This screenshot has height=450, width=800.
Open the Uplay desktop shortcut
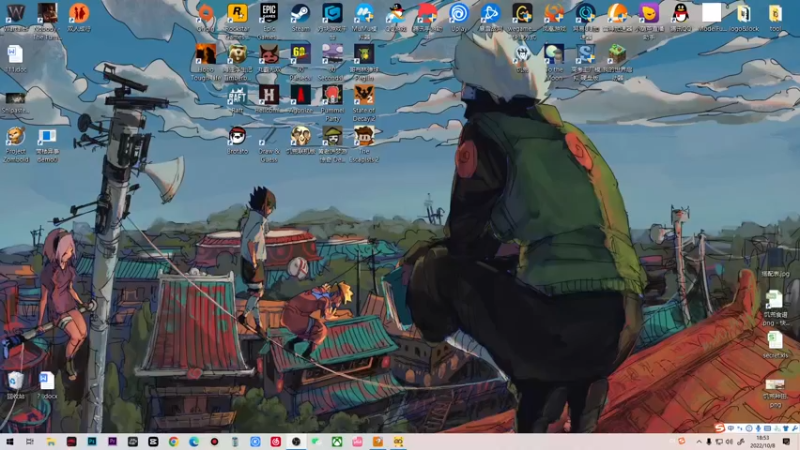point(459,13)
